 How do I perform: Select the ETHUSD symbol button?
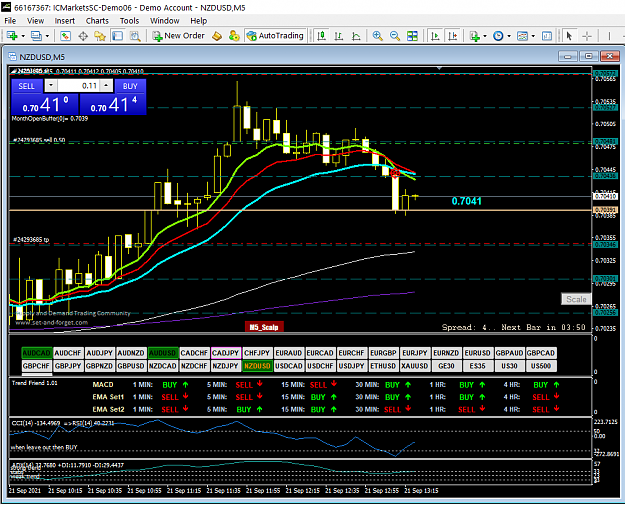(x=383, y=366)
